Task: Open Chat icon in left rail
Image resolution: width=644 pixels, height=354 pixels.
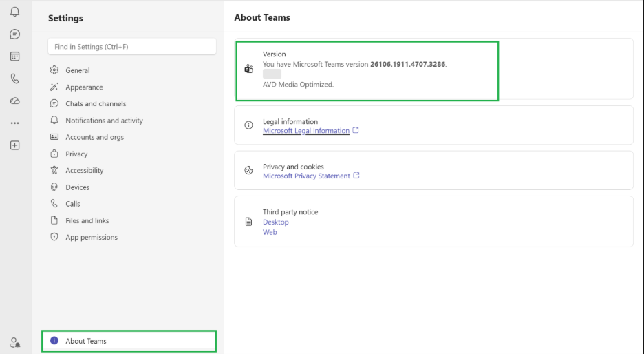Action: (14, 34)
